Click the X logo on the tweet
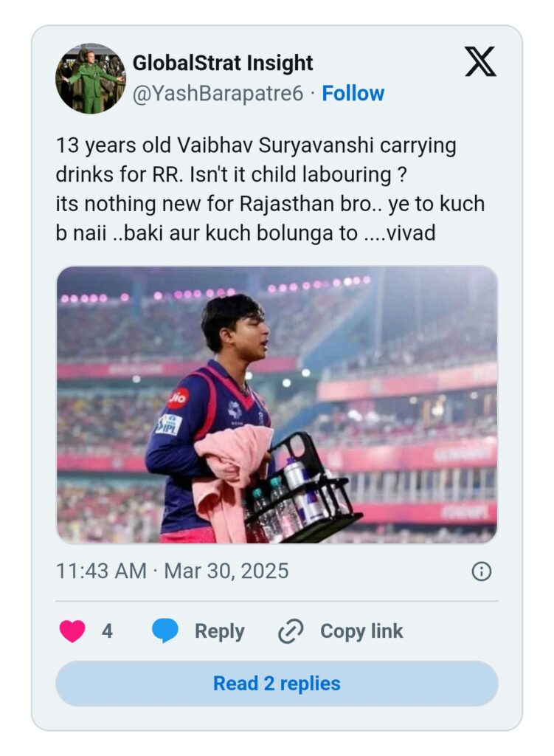 [480, 62]
